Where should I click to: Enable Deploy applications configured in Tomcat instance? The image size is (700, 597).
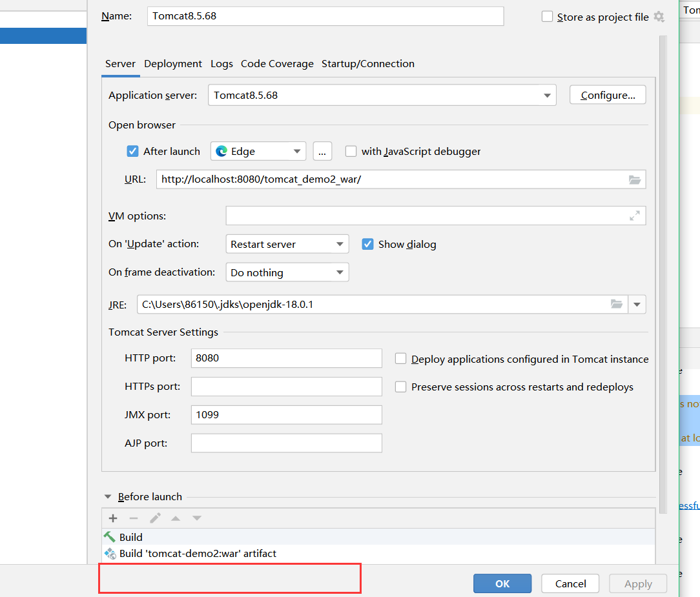[400, 359]
